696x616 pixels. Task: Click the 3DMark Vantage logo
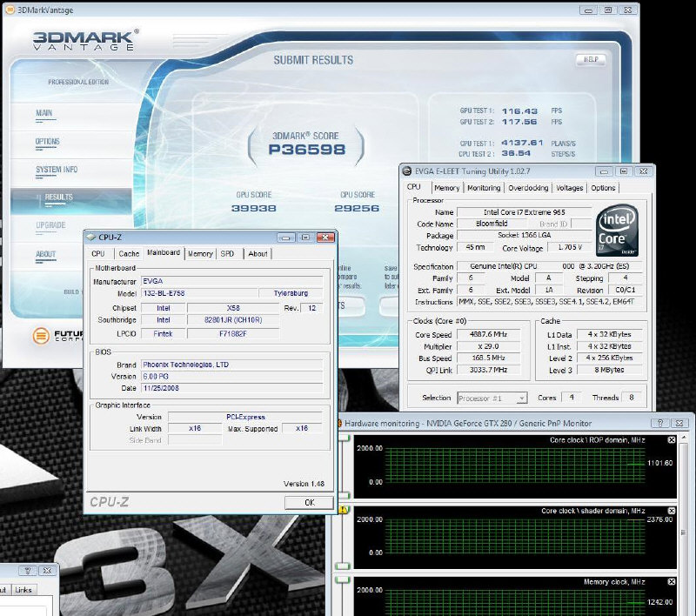(85, 40)
